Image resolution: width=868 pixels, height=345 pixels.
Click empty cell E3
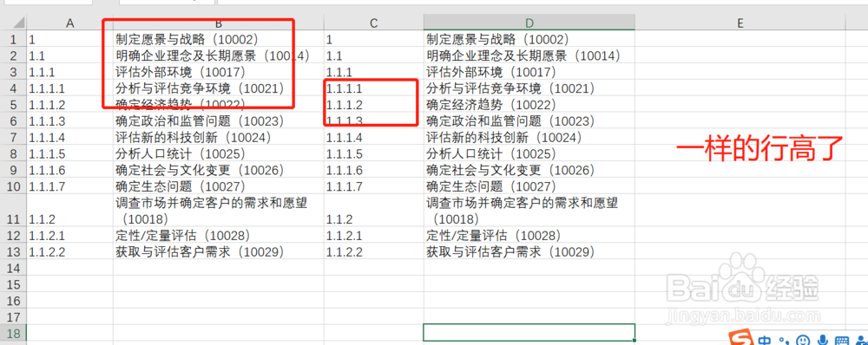click(740, 72)
